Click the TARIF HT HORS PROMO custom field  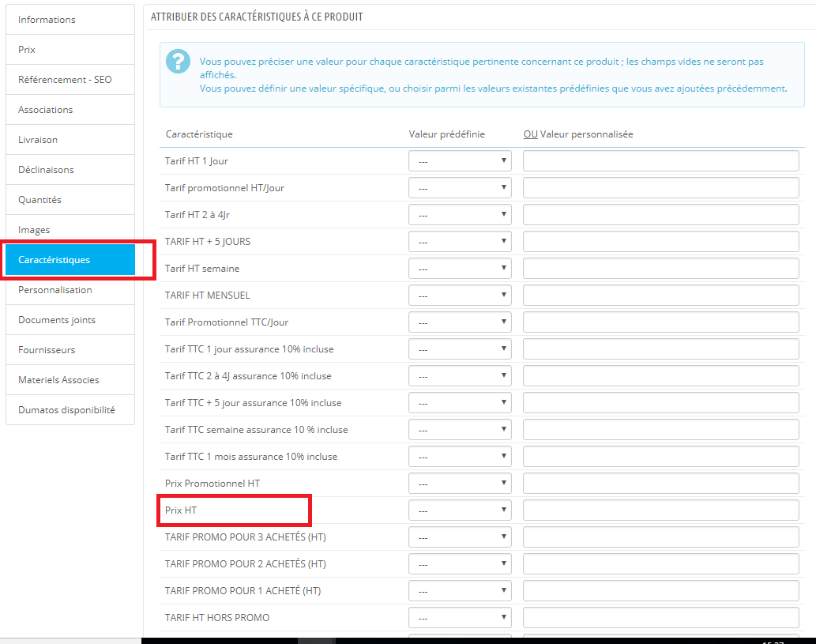(x=661, y=617)
